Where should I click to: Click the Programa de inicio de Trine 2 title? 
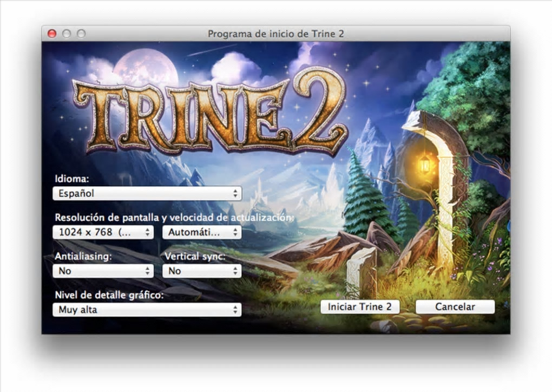point(275,34)
